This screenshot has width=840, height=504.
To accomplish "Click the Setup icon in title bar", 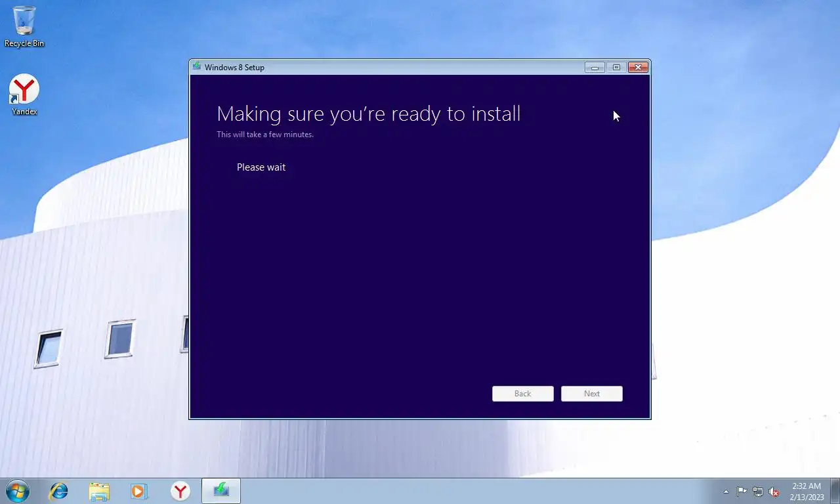I will (197, 66).
